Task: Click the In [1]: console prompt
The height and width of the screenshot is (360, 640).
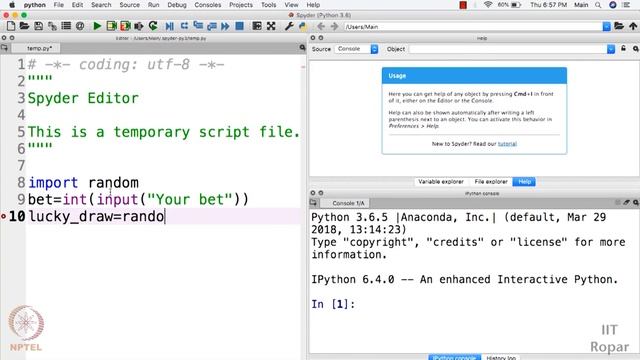Action: tap(333, 304)
